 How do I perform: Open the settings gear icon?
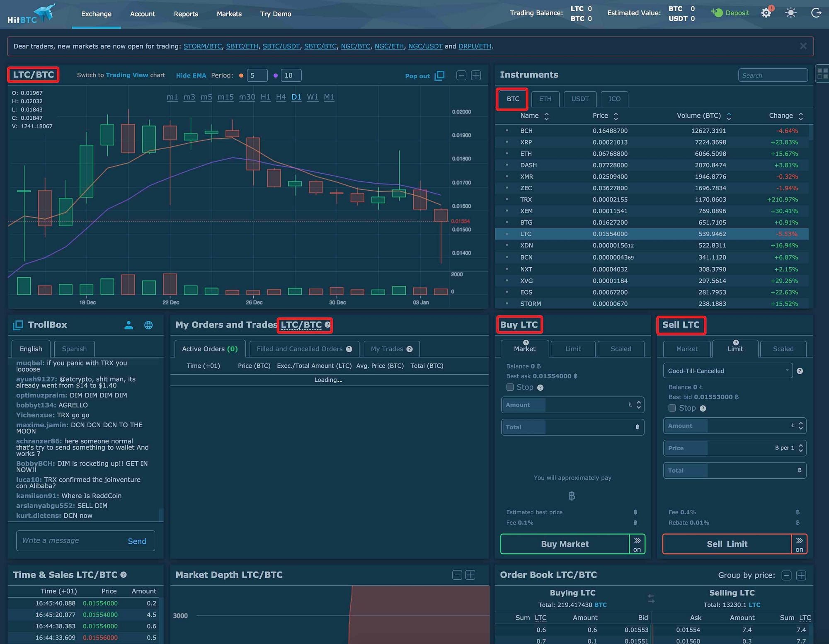[766, 13]
